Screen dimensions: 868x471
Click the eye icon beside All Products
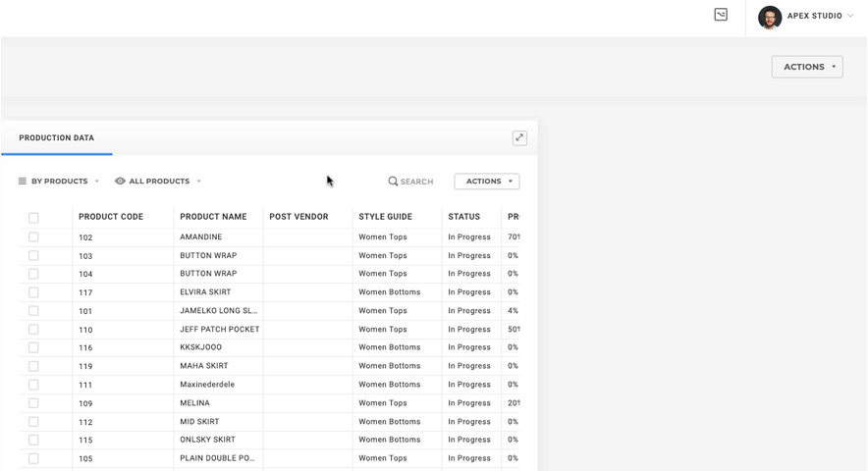click(x=120, y=182)
